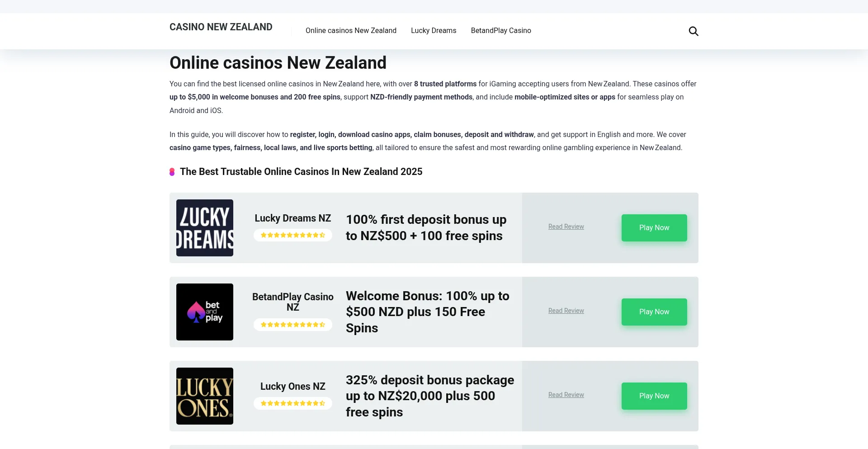Click the CASINO NEW ZEALAND site title
Image resolution: width=868 pixels, height=449 pixels.
pos(221,27)
